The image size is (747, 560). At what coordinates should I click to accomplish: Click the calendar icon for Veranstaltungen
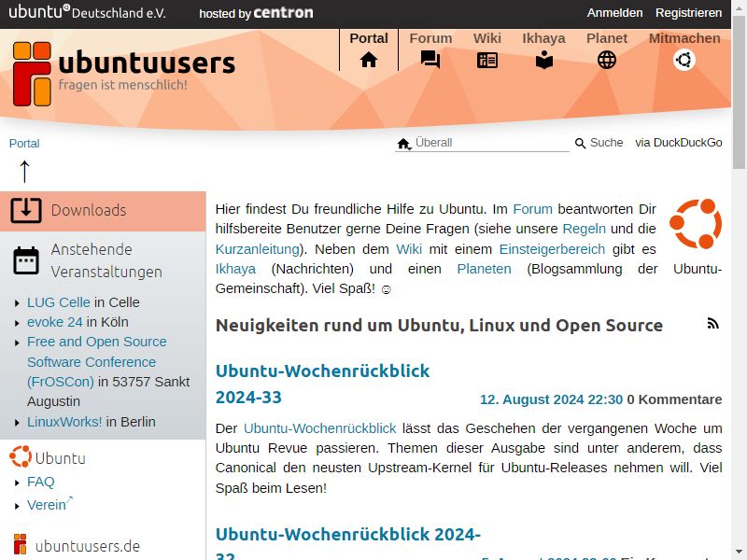click(x=26, y=260)
